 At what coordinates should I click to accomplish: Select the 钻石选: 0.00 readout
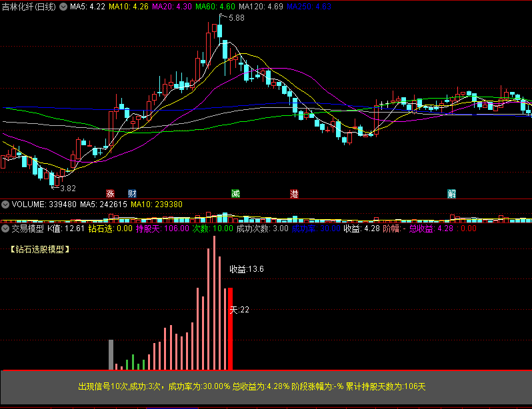(x=110, y=228)
